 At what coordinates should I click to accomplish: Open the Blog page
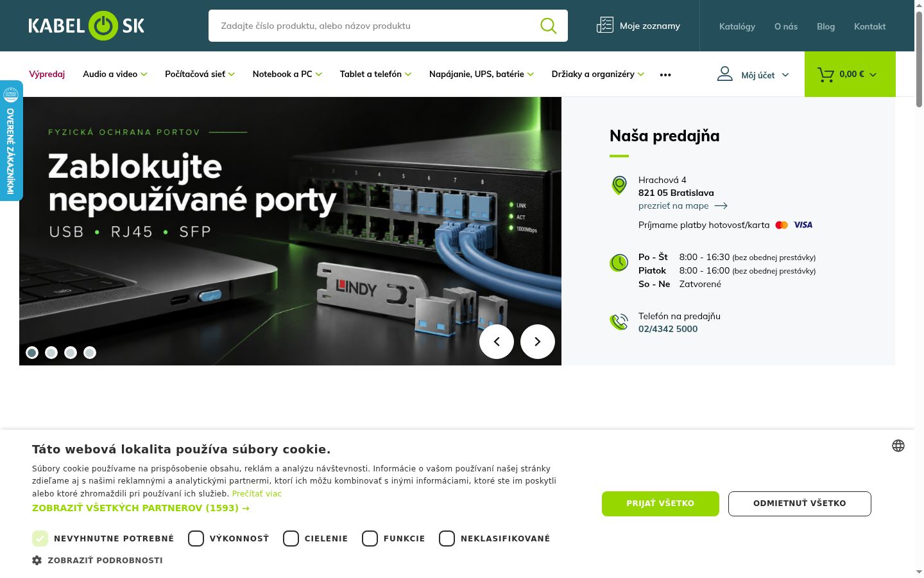826,26
